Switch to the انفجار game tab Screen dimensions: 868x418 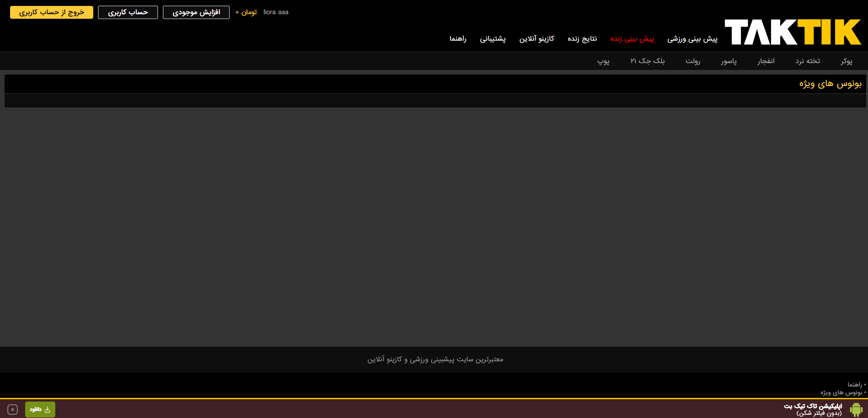[x=766, y=61]
